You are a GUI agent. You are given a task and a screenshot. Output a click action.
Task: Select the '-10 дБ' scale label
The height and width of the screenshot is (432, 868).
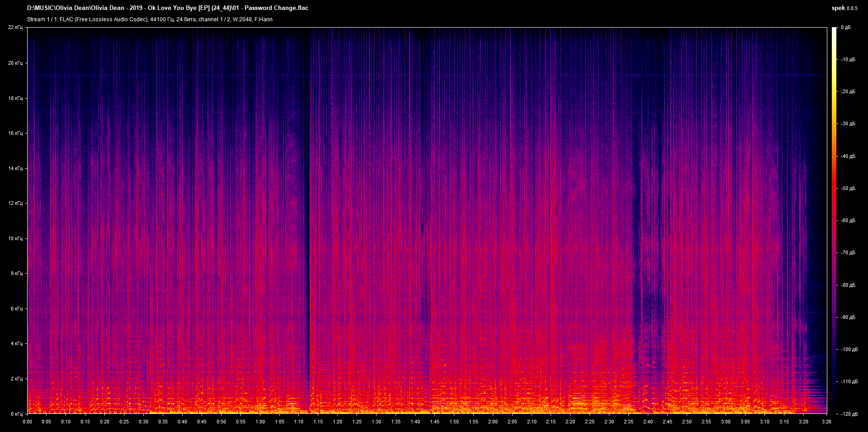click(848, 60)
